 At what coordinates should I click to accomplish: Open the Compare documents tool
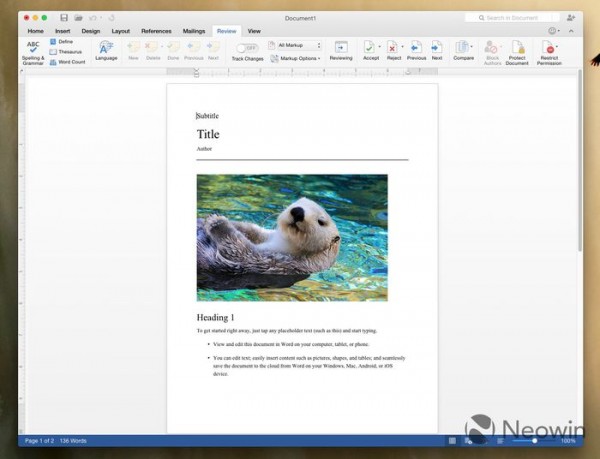click(x=463, y=50)
